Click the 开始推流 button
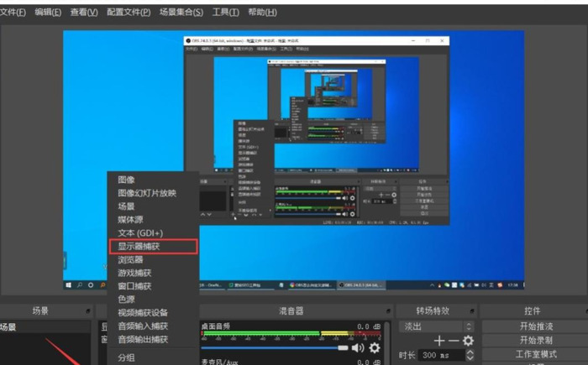 (x=536, y=326)
